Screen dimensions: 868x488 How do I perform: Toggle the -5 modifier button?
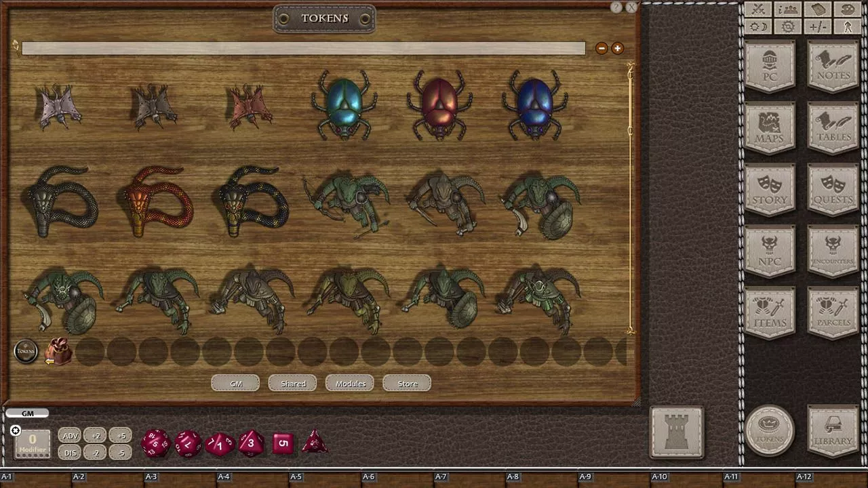(x=121, y=453)
